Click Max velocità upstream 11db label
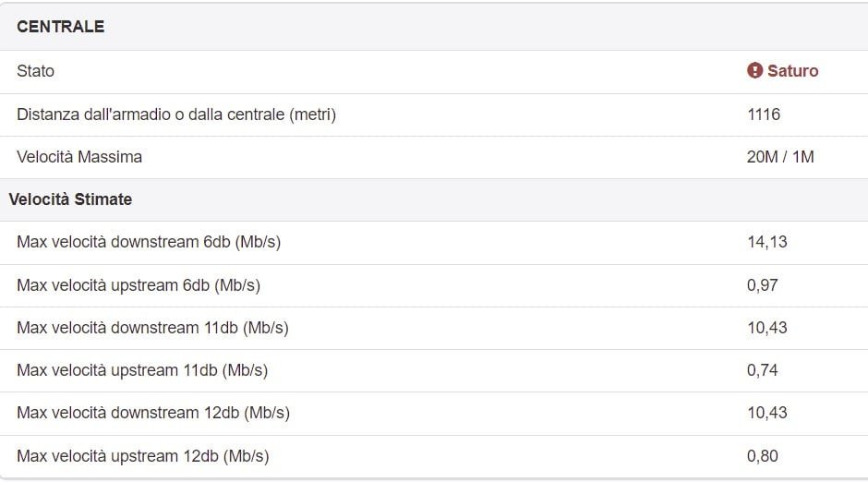Screen dimensions: 868x482 point(142,370)
